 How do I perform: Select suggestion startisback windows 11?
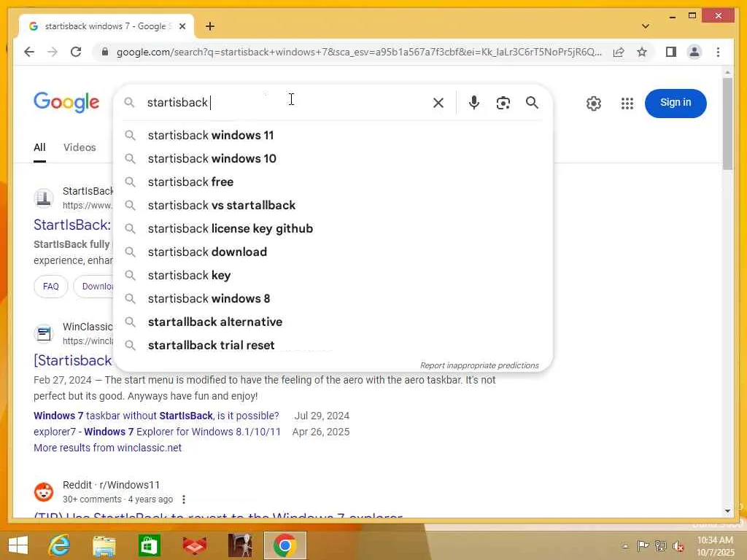(333, 135)
